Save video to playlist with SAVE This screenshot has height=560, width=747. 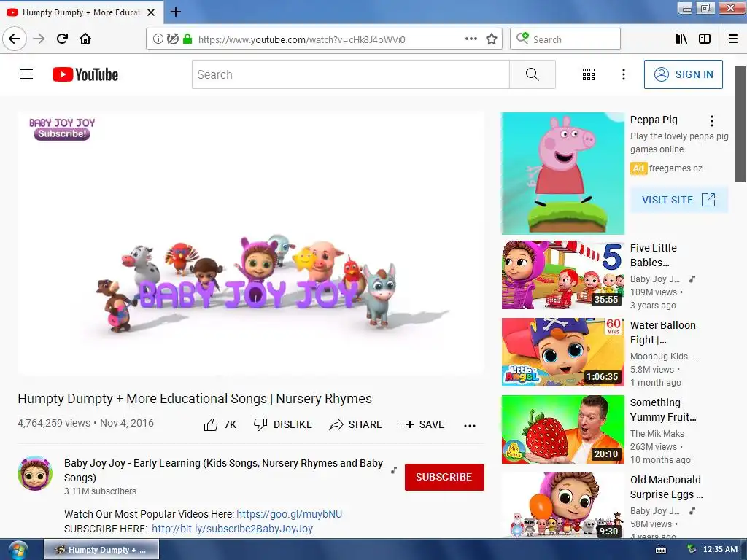422,424
